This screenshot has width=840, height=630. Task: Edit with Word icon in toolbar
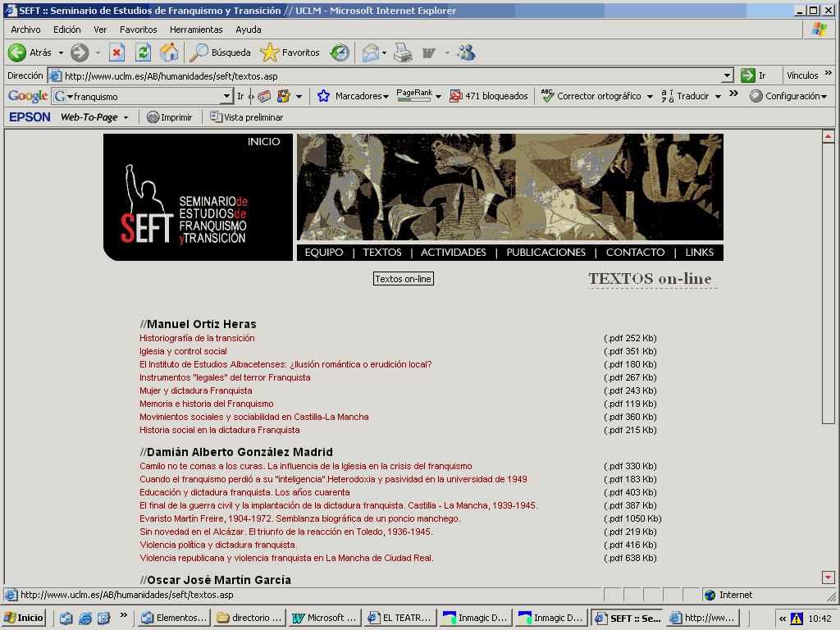[428, 52]
